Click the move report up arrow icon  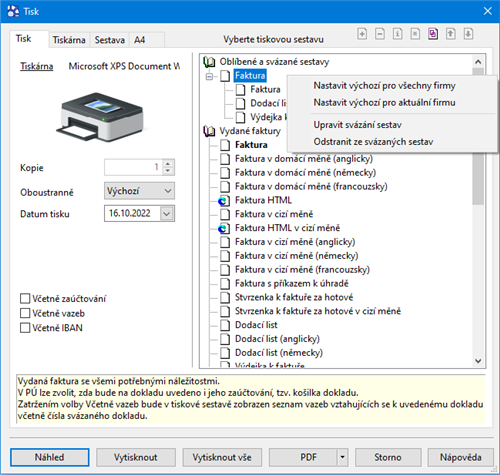[x=451, y=34]
